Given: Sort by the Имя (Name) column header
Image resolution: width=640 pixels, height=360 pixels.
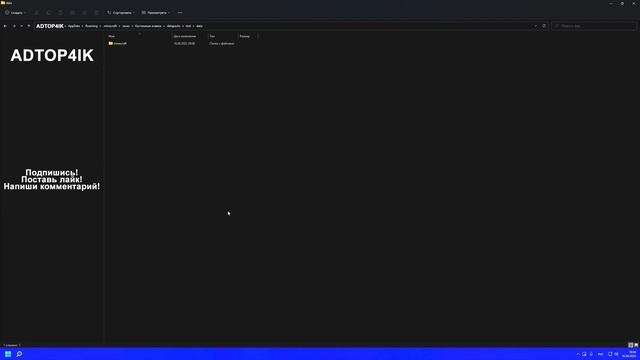Looking at the screenshot, I should 111,36.
